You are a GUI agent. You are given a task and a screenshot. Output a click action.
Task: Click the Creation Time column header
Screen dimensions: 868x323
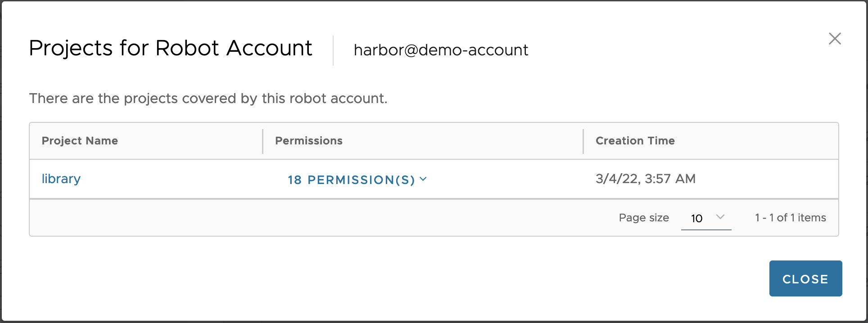[635, 141]
